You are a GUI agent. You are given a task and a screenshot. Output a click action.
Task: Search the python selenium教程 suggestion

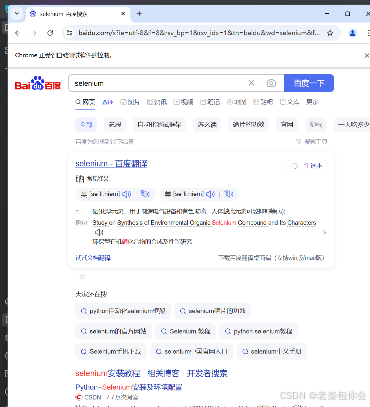click(259, 331)
